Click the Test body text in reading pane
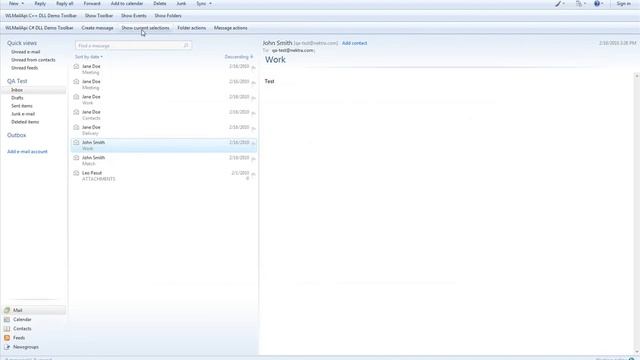The width and height of the screenshot is (640, 360). tap(269, 81)
